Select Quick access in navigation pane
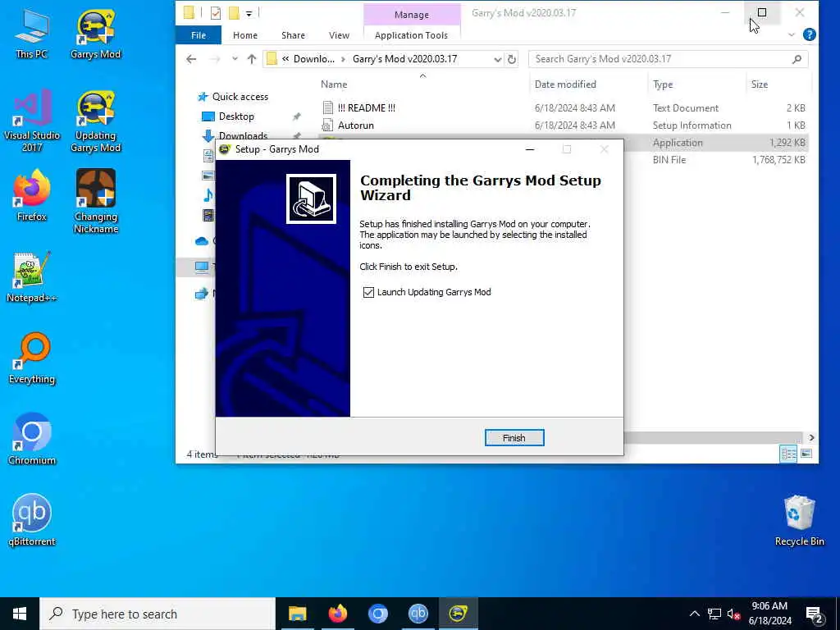This screenshot has width=840, height=630. [x=240, y=97]
